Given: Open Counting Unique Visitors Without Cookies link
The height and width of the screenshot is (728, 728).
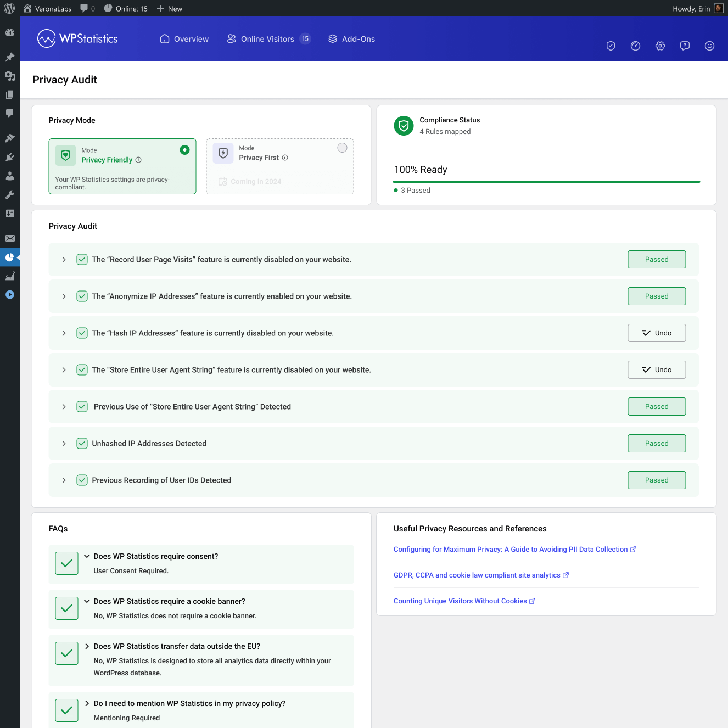Looking at the screenshot, I should 464,601.
